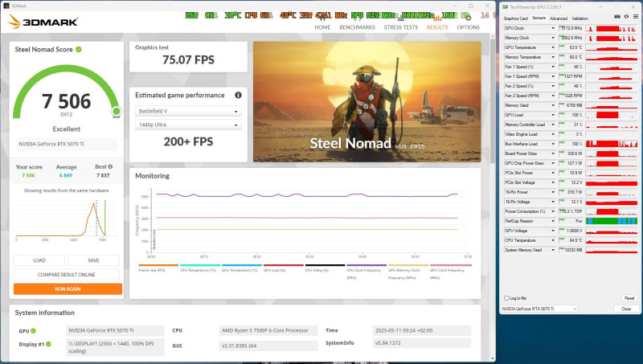This screenshot has width=643, height=364.
Task: Click the GPU-Z refresh icon
Action: tap(626, 17)
